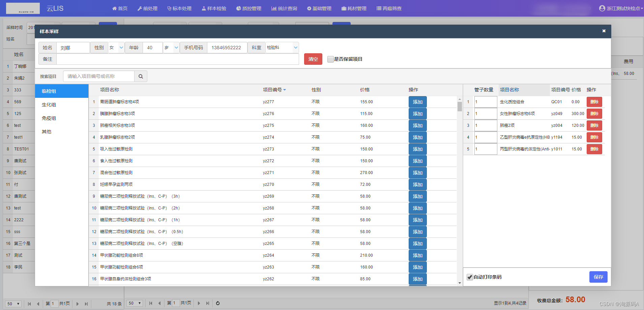Add 妊娠早孕监测两项 item
Image resolution: width=644 pixels, height=310 pixels.
[x=418, y=185]
